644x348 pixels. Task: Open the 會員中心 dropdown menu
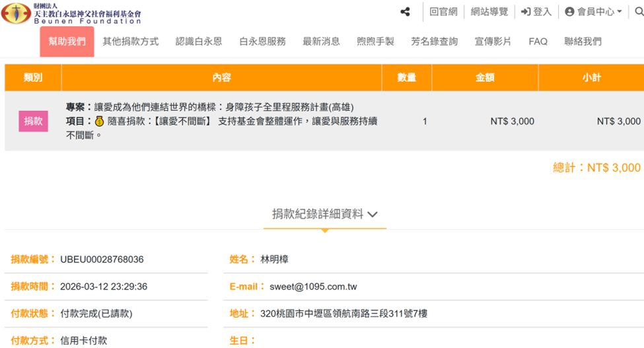[593, 12]
